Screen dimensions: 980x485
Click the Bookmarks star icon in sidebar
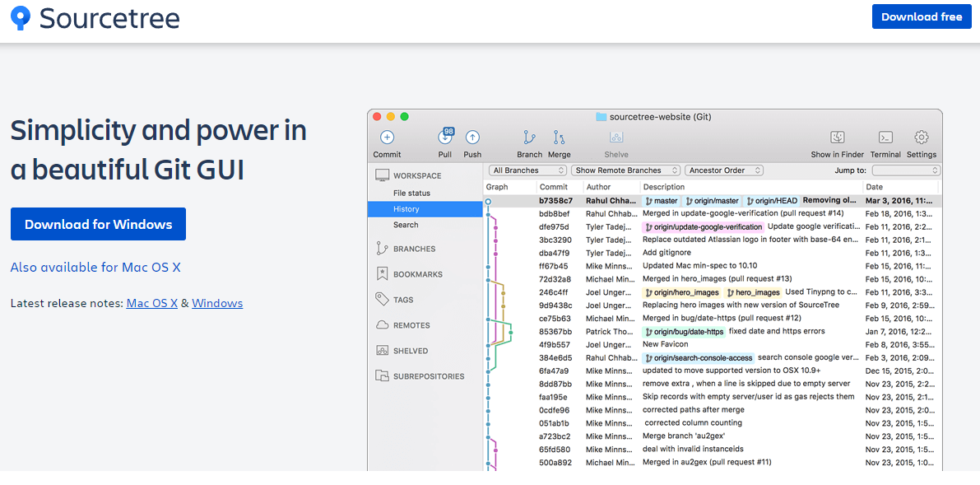click(382, 274)
